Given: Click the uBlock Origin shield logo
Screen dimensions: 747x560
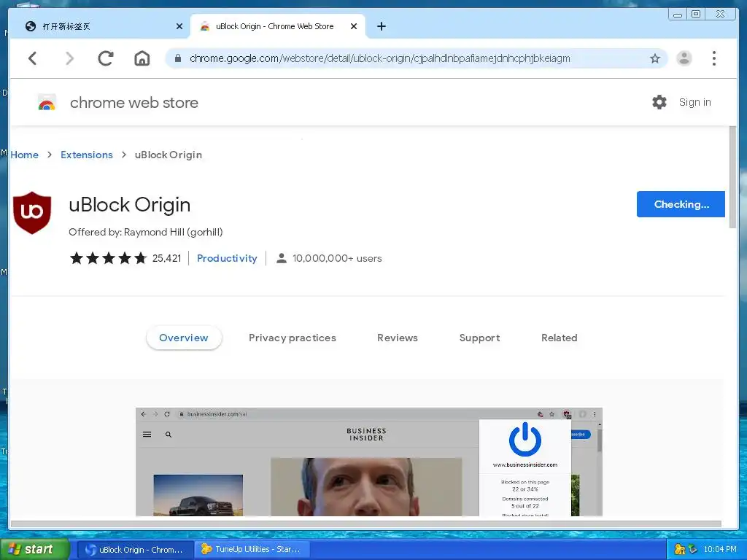Looking at the screenshot, I should point(32,212).
